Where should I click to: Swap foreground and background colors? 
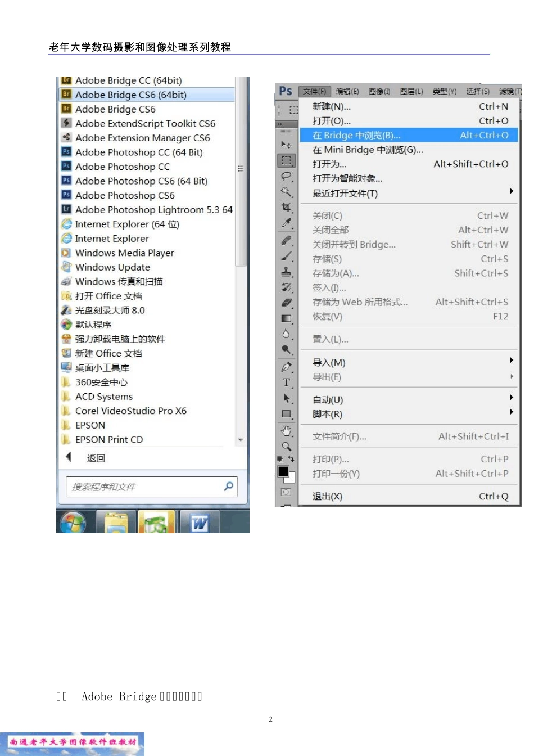[x=291, y=459]
